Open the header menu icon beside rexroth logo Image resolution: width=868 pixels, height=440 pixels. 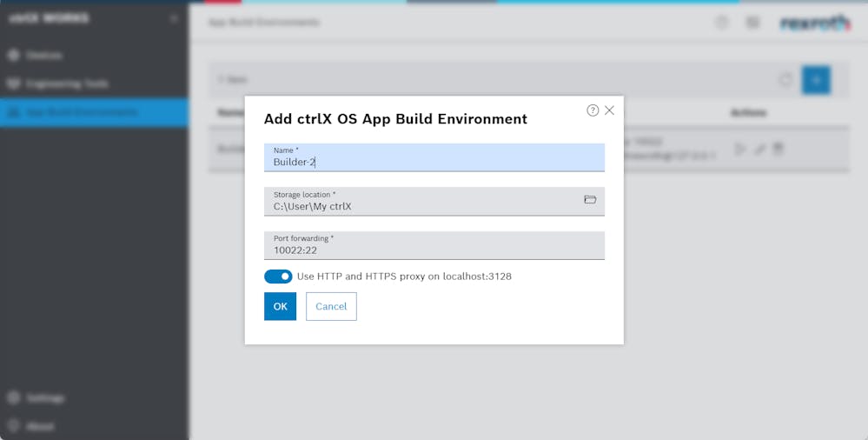click(x=752, y=22)
